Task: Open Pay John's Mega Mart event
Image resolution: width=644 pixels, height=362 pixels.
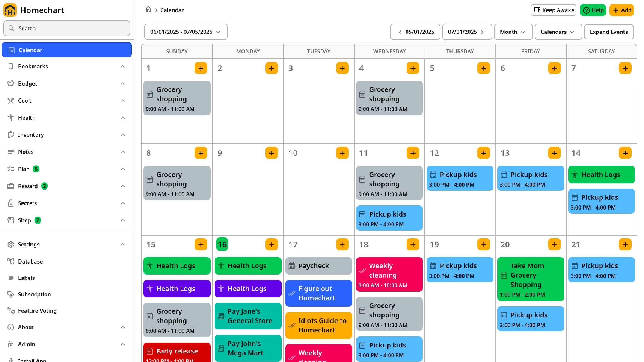Action: pyautogui.click(x=248, y=348)
